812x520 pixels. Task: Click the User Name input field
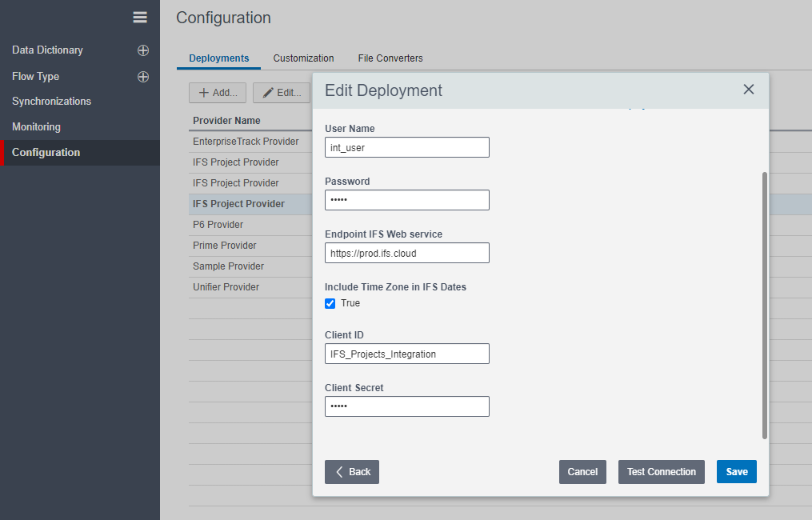pyautogui.click(x=406, y=147)
